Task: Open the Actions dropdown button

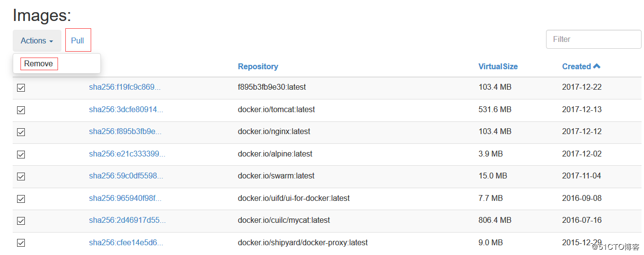Action: click(37, 41)
